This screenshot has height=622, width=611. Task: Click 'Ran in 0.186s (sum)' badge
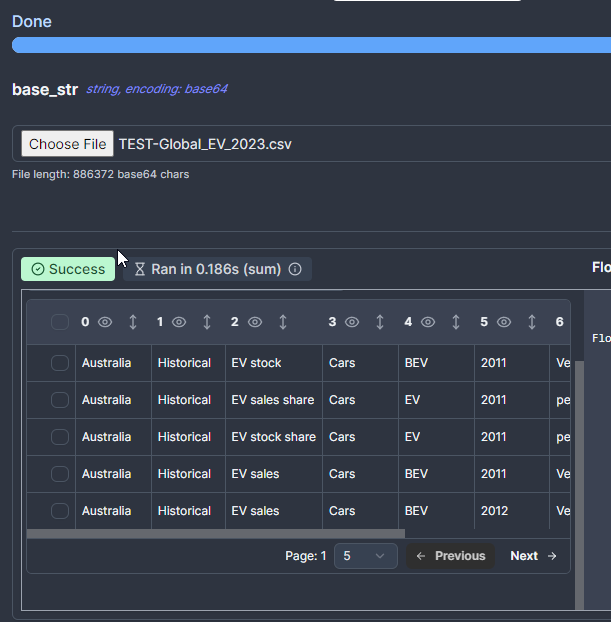coord(217,269)
